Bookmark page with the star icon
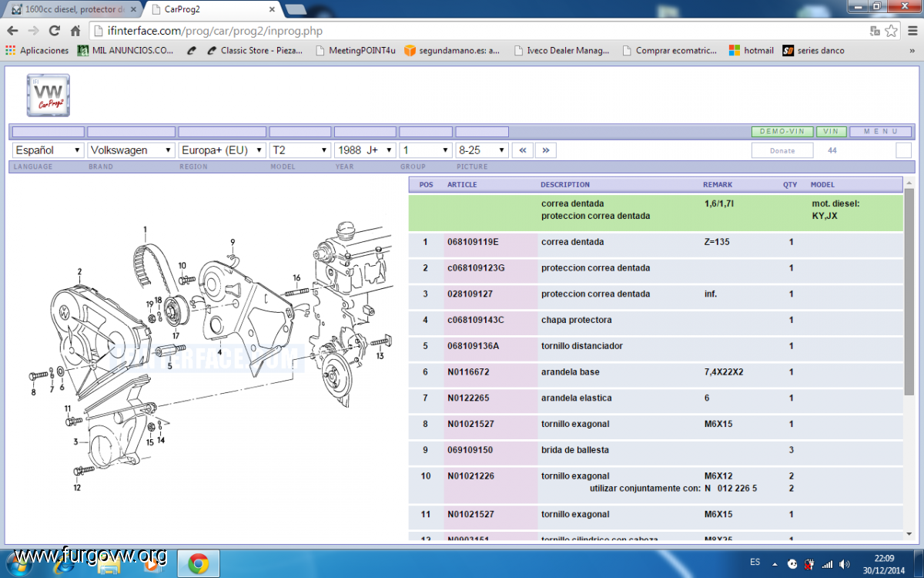The image size is (924, 578). (892, 31)
